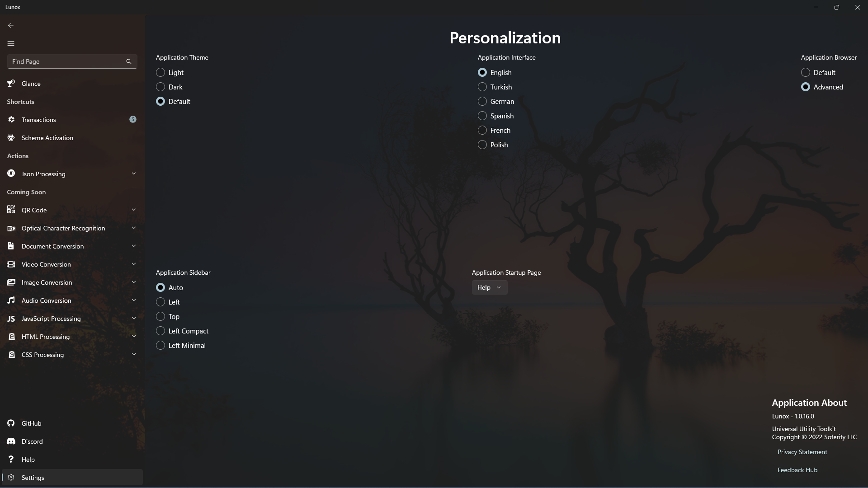Viewport: 868px width, 488px height.
Task: Select the Dark theme radio button
Action: 160,87
